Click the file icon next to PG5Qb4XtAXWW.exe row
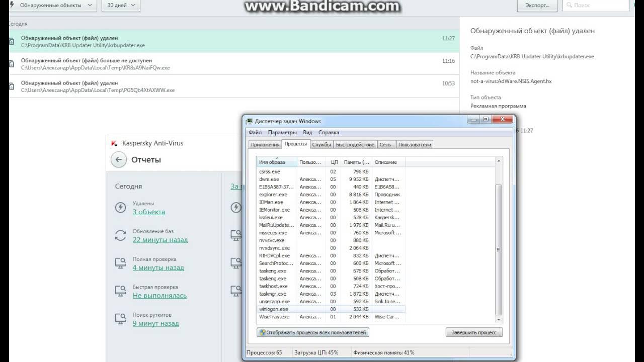Viewport: 644px width, 362px height. click(11, 86)
